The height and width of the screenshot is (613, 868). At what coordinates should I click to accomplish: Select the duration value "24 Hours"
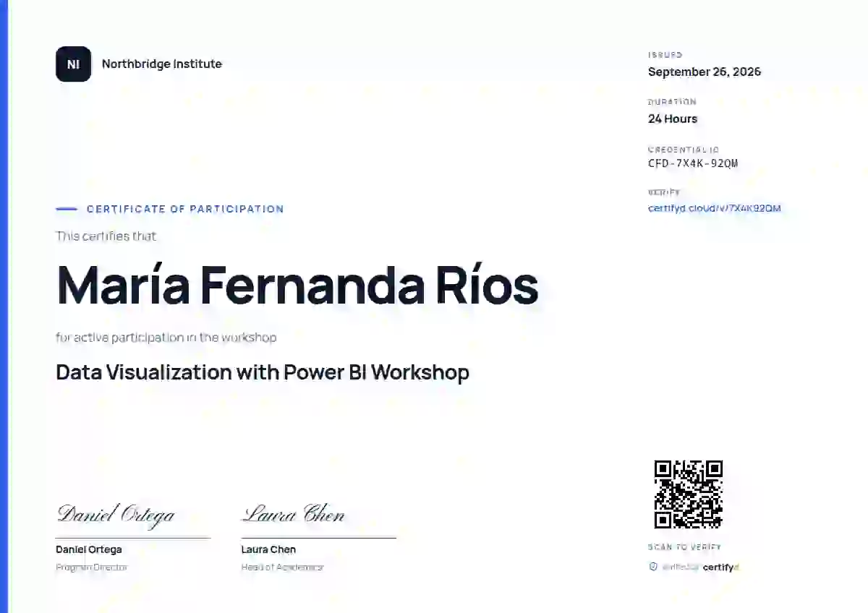pos(673,119)
